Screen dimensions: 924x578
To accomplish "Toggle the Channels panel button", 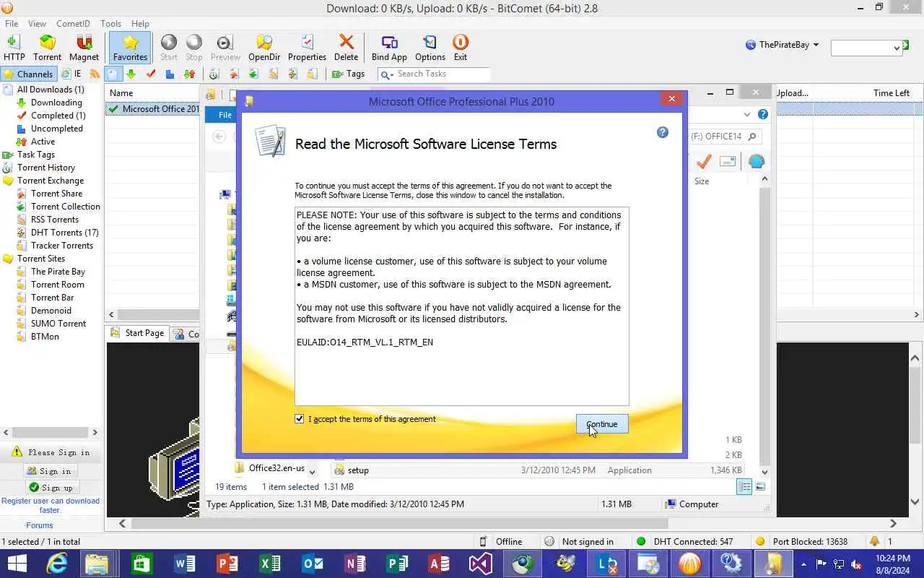I will pyautogui.click(x=28, y=74).
